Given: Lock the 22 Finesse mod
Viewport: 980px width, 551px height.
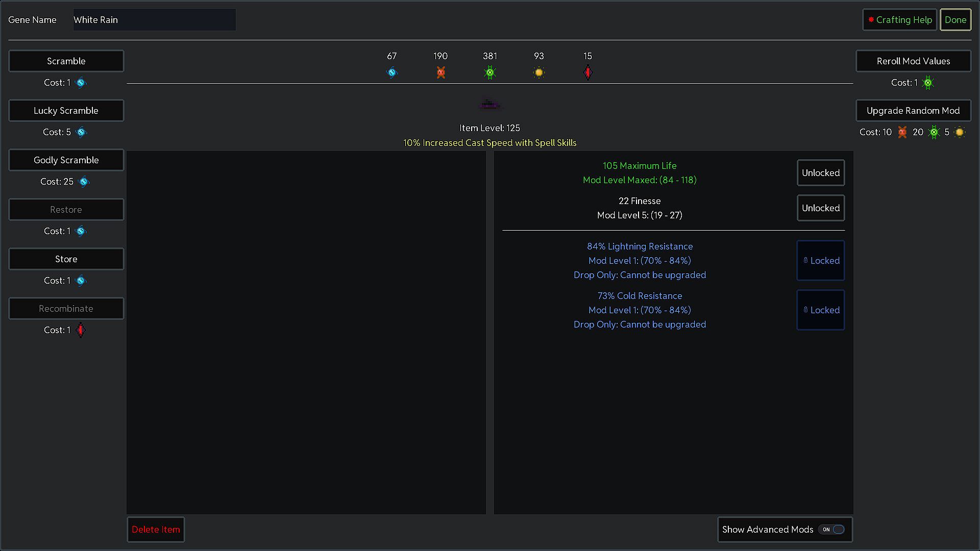Looking at the screenshot, I should coord(820,208).
